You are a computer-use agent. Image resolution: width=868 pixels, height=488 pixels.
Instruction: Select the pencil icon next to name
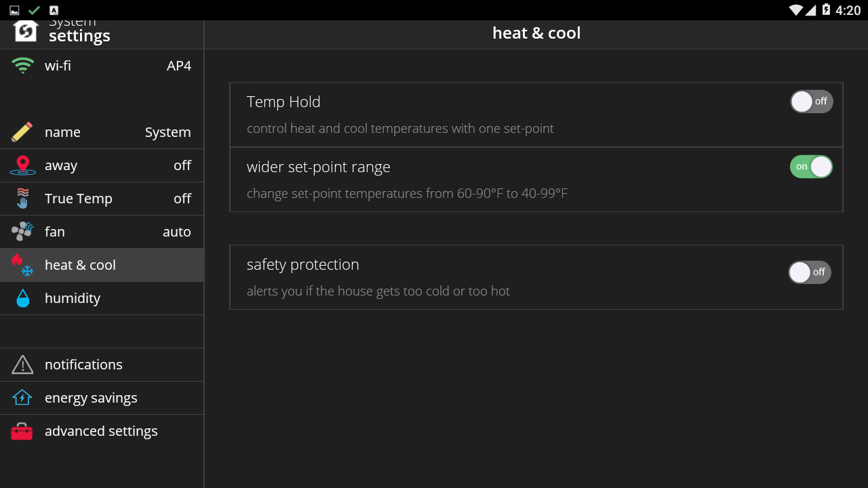pos(22,132)
